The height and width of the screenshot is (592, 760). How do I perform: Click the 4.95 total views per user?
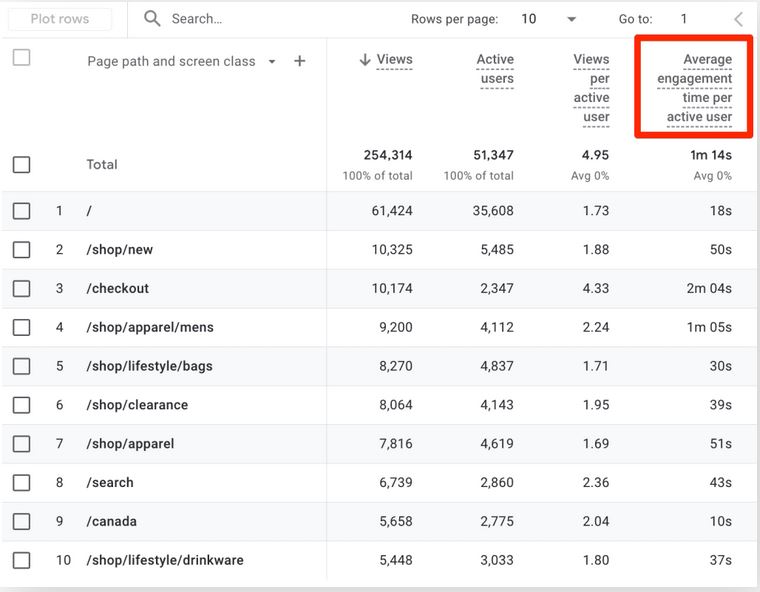(x=595, y=155)
